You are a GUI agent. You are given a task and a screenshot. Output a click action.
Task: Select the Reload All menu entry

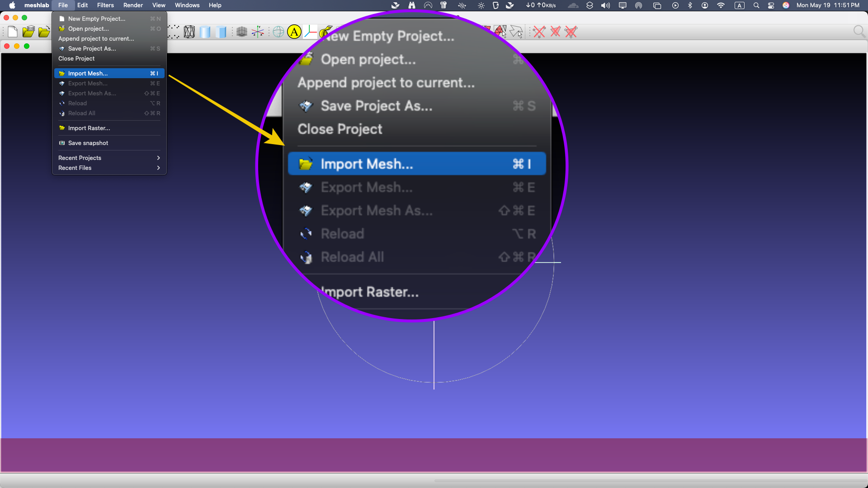coord(109,113)
